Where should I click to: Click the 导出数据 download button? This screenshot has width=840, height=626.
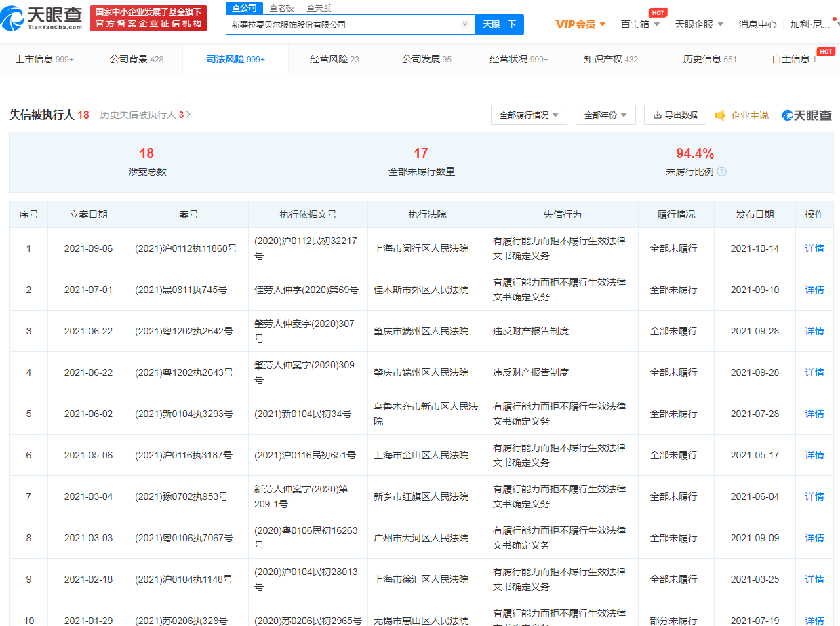675,115
